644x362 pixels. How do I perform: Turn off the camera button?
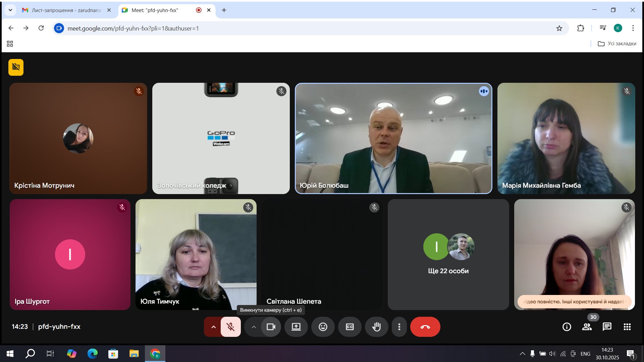pos(271,327)
